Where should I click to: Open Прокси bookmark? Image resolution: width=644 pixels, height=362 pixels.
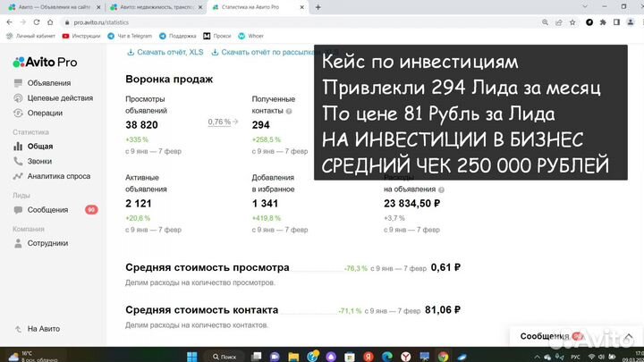(x=217, y=36)
